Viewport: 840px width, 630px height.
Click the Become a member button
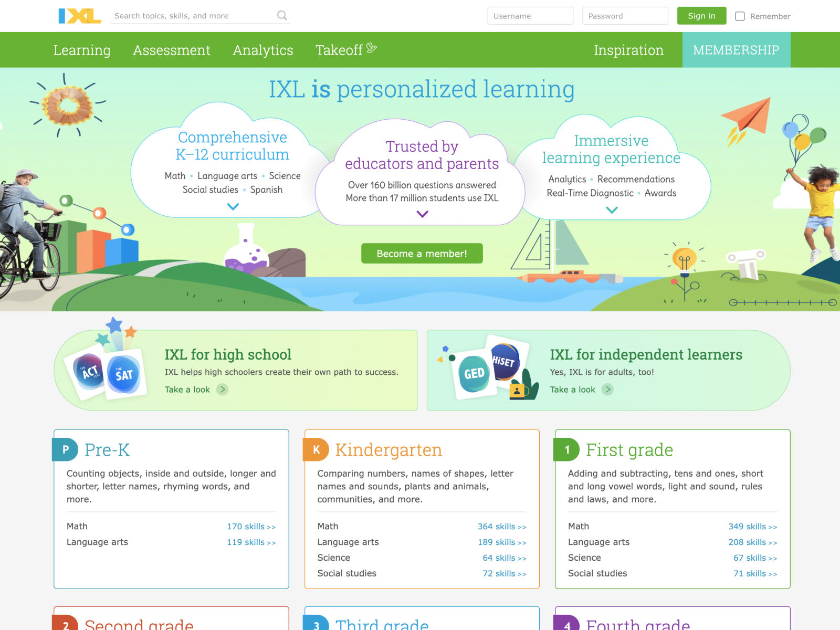pos(422,254)
